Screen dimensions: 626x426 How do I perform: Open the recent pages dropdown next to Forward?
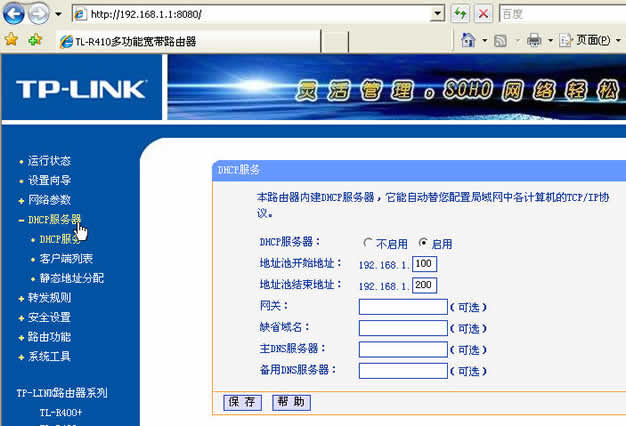(58, 14)
